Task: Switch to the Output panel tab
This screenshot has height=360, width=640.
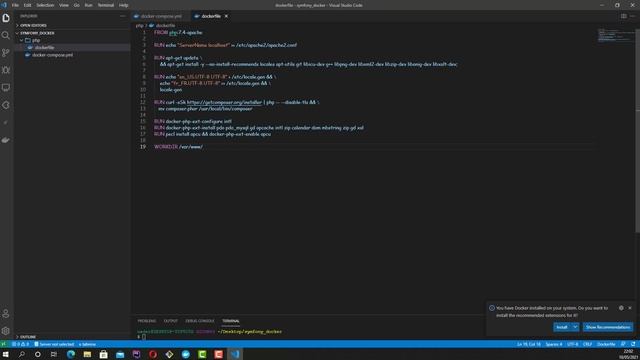Action: pyautogui.click(x=171, y=321)
